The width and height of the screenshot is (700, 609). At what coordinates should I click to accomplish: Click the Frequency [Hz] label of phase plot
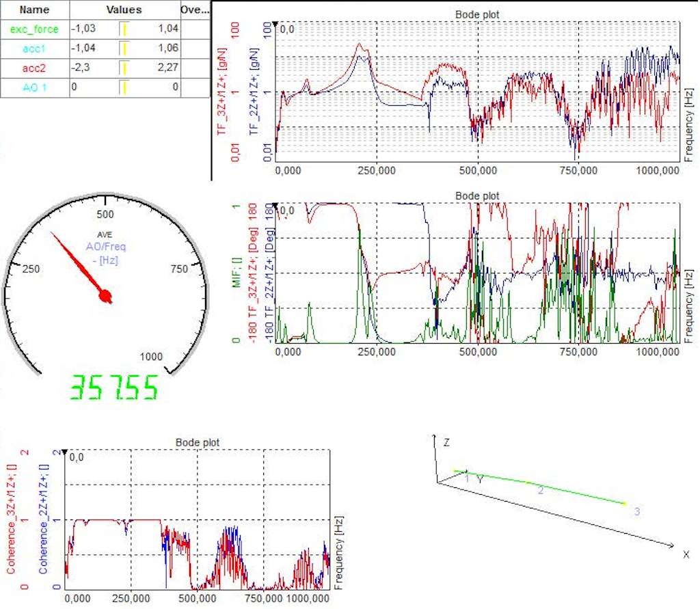689,306
